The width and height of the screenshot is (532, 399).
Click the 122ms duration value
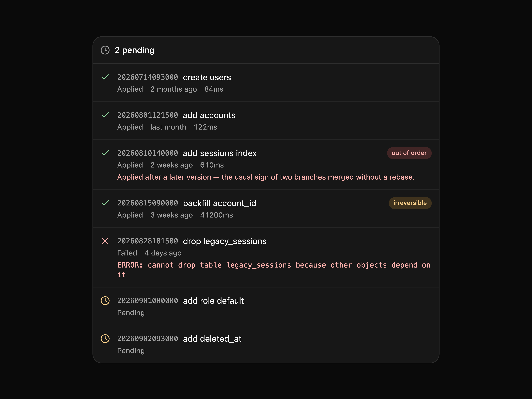click(205, 127)
